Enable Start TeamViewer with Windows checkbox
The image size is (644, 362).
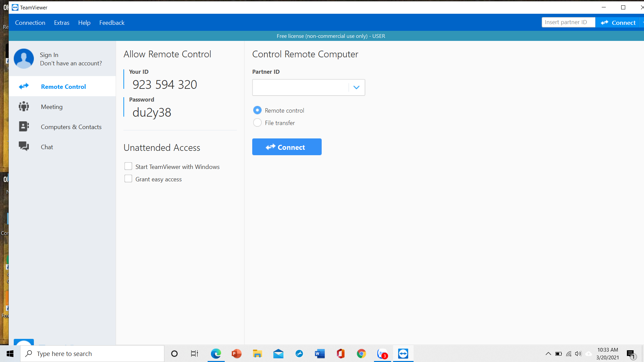tap(128, 166)
